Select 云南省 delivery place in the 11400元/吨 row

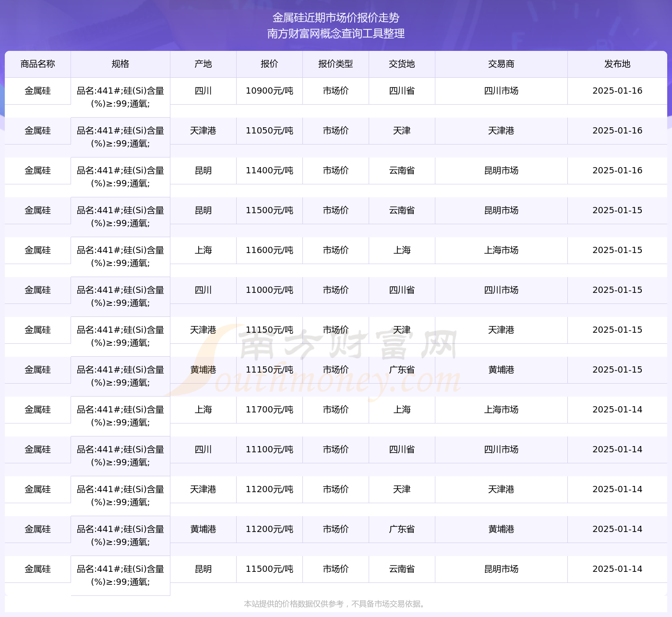pos(402,170)
